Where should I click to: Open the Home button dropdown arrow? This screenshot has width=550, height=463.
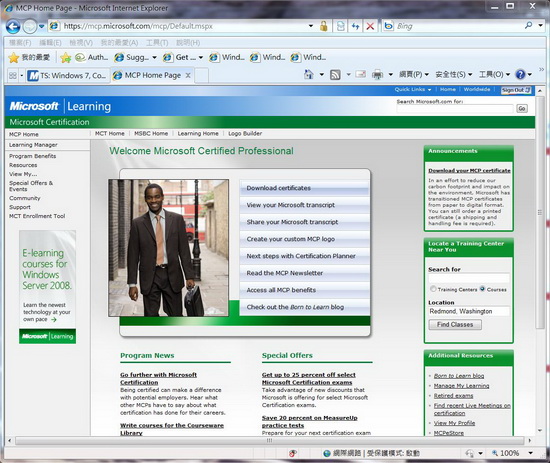(322, 75)
